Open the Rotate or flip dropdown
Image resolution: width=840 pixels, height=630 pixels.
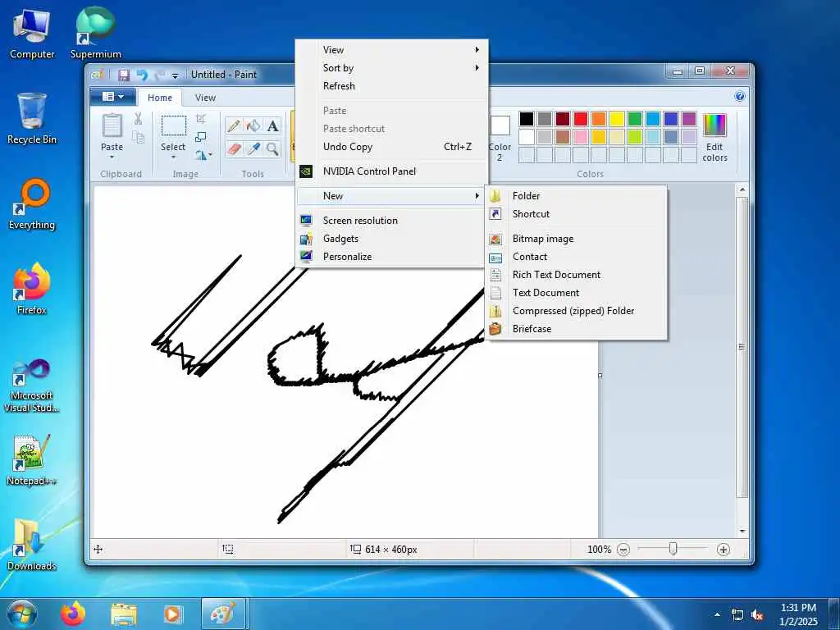[203, 155]
